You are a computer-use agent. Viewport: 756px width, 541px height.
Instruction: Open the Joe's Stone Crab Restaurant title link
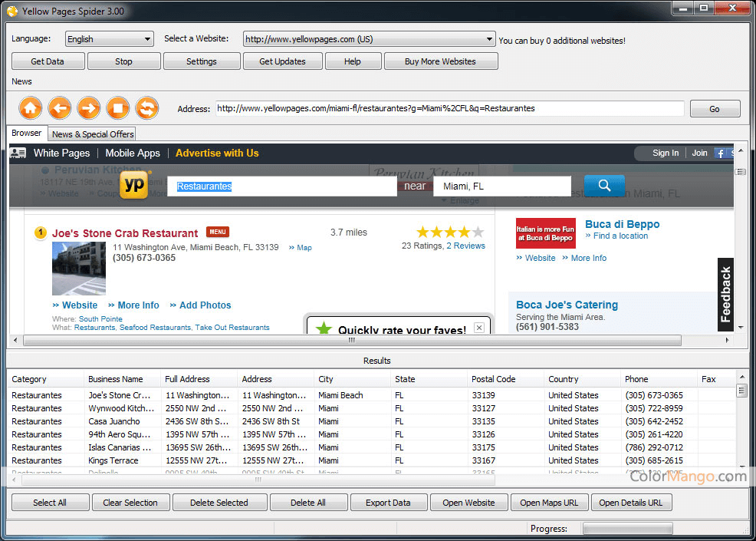(125, 233)
